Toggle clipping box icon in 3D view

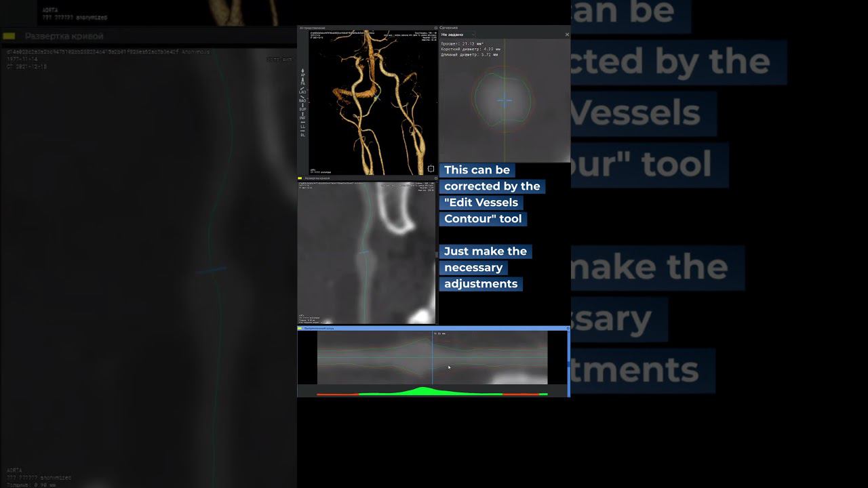tap(431, 169)
